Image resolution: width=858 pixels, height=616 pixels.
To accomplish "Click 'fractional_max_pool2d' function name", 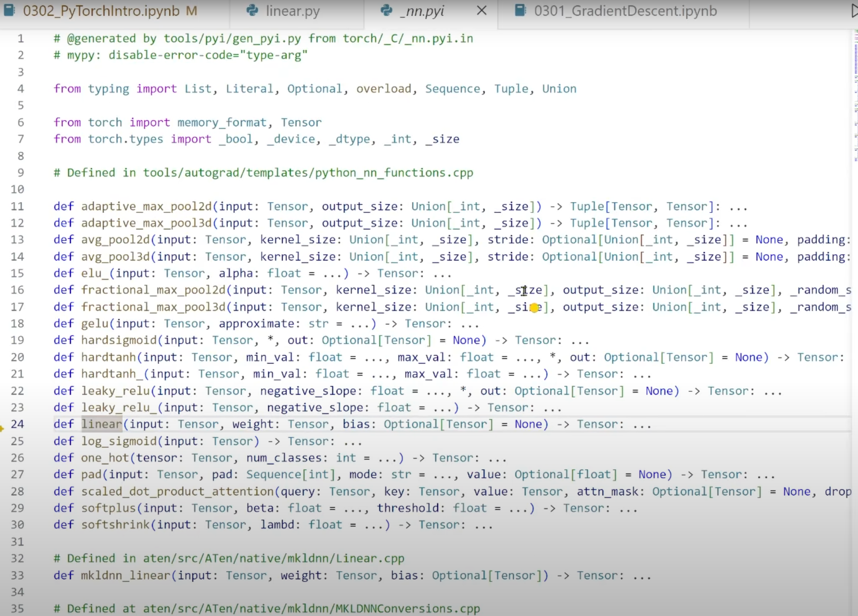I will tap(153, 290).
